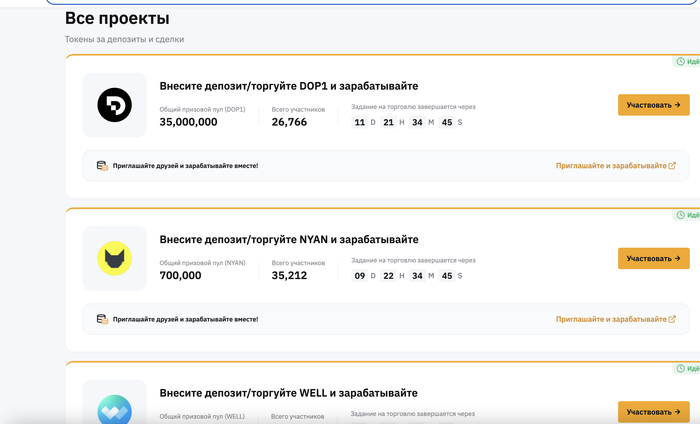This screenshot has height=424, width=700.
Task: Click the DOP1 project logo
Action: point(114,105)
